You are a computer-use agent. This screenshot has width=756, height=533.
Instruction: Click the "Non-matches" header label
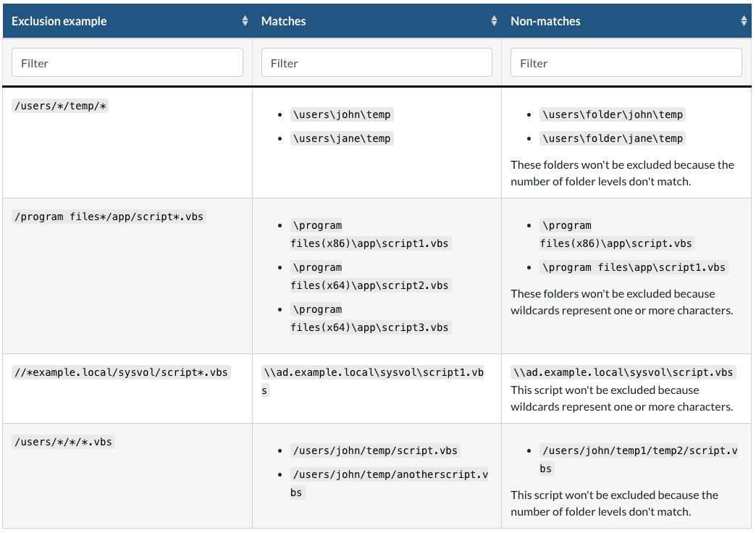pyautogui.click(x=545, y=21)
